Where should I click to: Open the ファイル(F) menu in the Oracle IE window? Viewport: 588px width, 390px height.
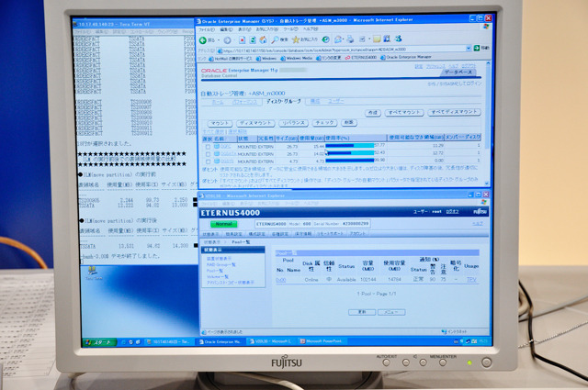click(206, 29)
